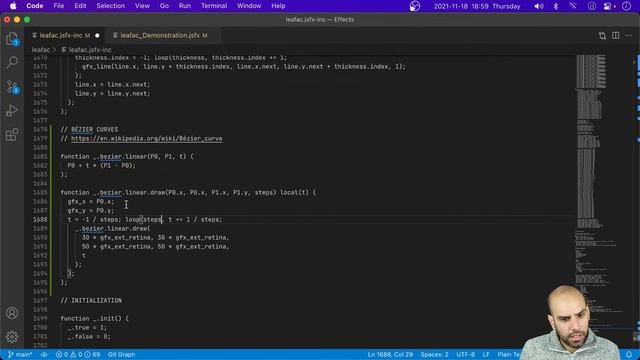Close the unsaved leafac.jsfx-inc tab dot
Image resolution: width=640 pixels, height=360 pixels.
coord(97,36)
